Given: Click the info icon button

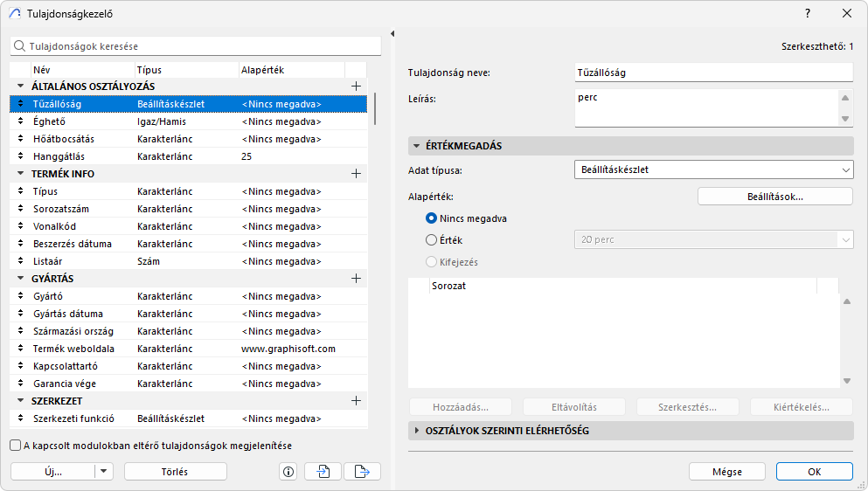Looking at the screenshot, I should (x=288, y=472).
